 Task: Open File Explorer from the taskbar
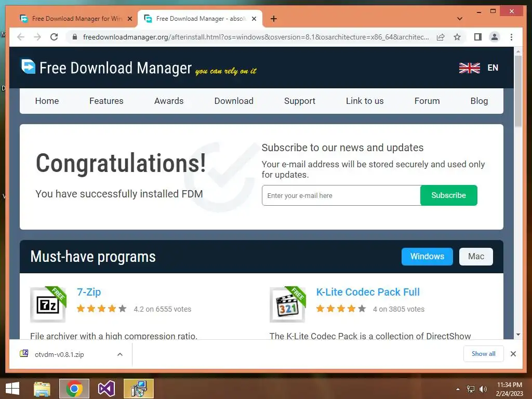42,389
